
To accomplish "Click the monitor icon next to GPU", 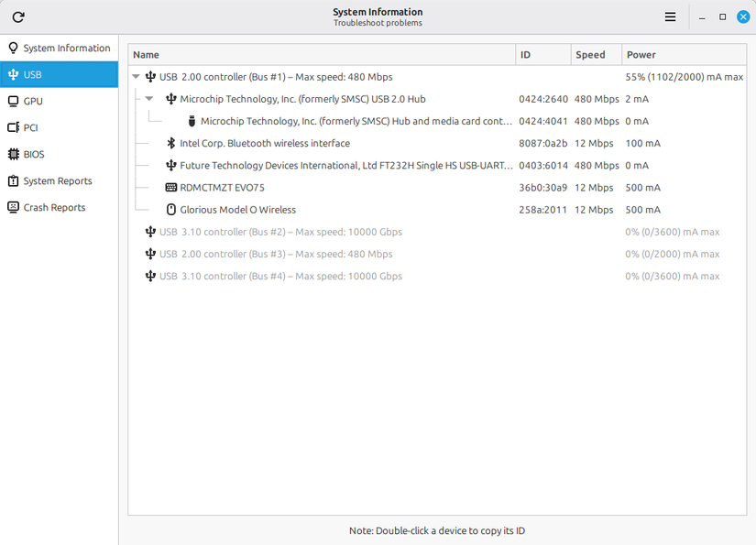I will pos(13,101).
